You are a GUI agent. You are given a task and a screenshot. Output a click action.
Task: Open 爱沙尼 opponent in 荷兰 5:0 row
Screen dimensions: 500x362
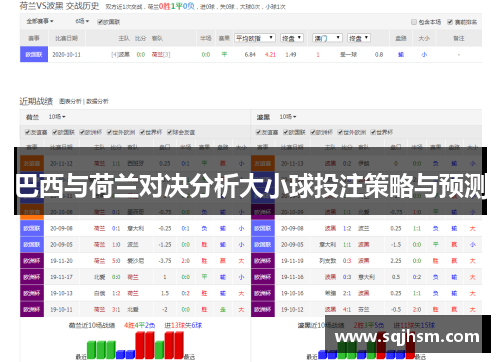(136, 261)
